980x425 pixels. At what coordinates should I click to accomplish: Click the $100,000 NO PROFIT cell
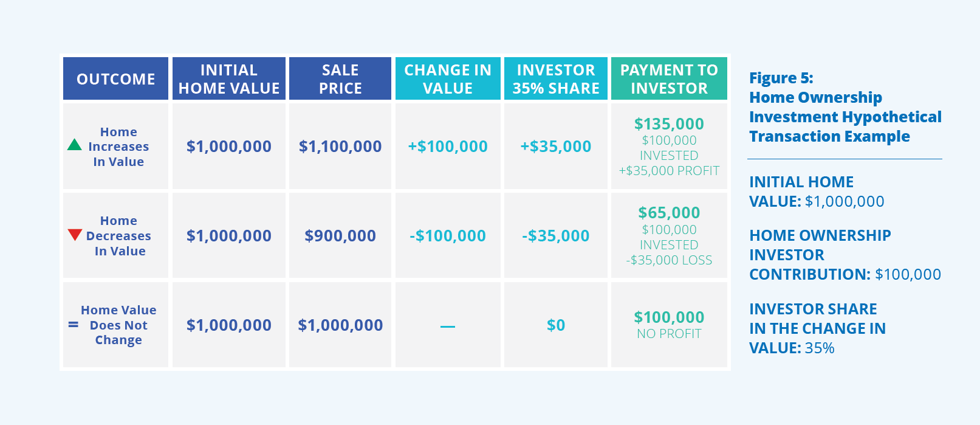tap(669, 325)
